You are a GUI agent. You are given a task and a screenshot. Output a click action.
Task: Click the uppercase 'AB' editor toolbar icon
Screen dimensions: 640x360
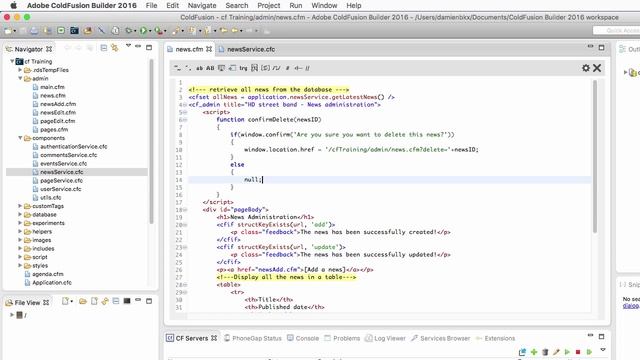click(x=210, y=68)
